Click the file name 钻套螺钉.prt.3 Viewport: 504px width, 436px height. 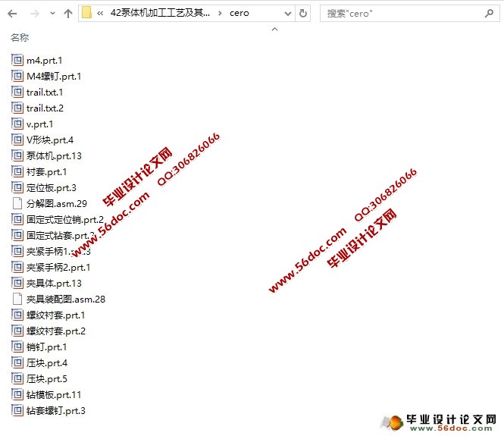coord(56,411)
